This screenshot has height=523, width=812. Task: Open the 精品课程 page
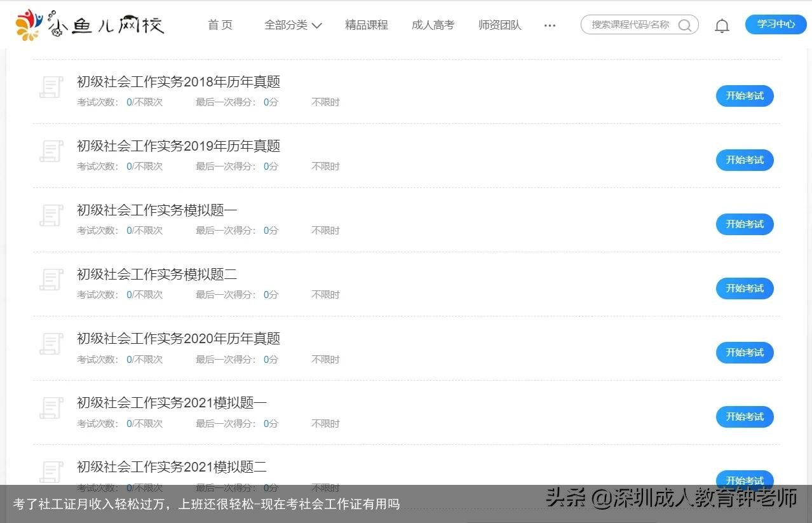(366, 25)
